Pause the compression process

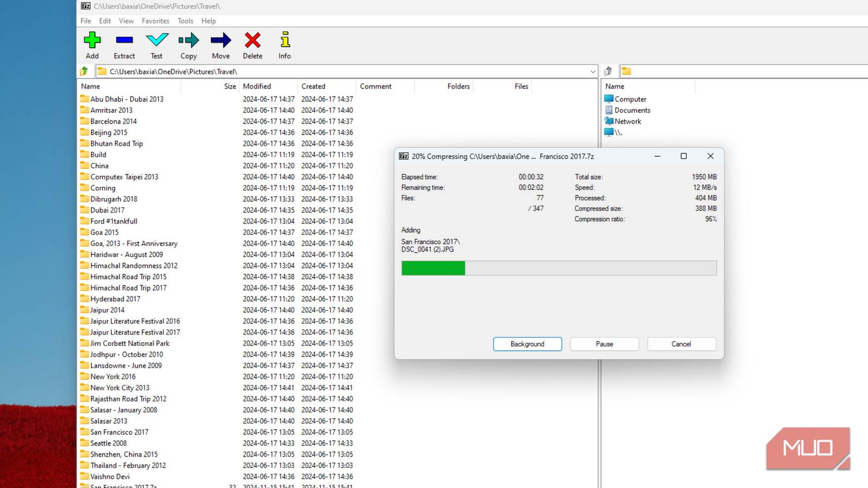(x=604, y=344)
